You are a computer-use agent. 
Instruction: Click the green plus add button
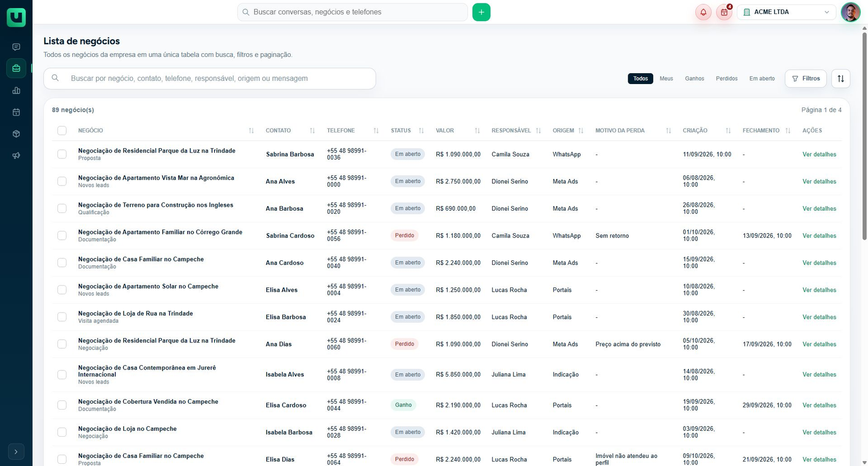pyautogui.click(x=481, y=12)
